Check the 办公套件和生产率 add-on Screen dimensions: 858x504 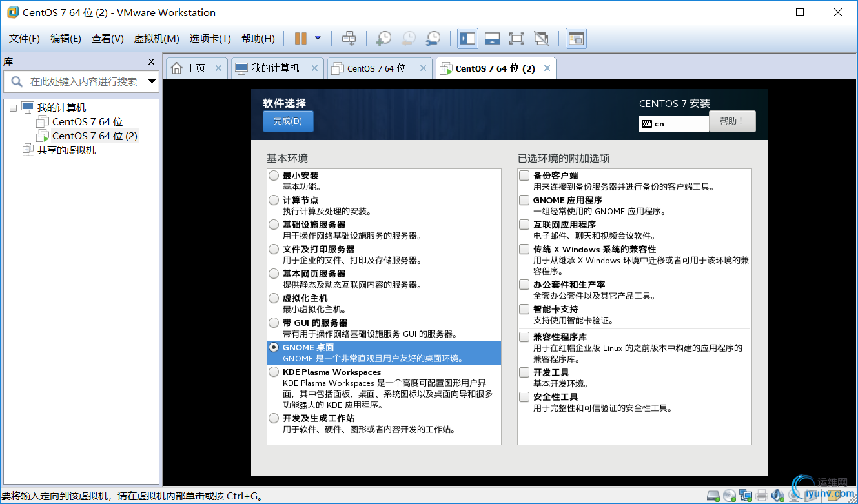pyautogui.click(x=525, y=285)
